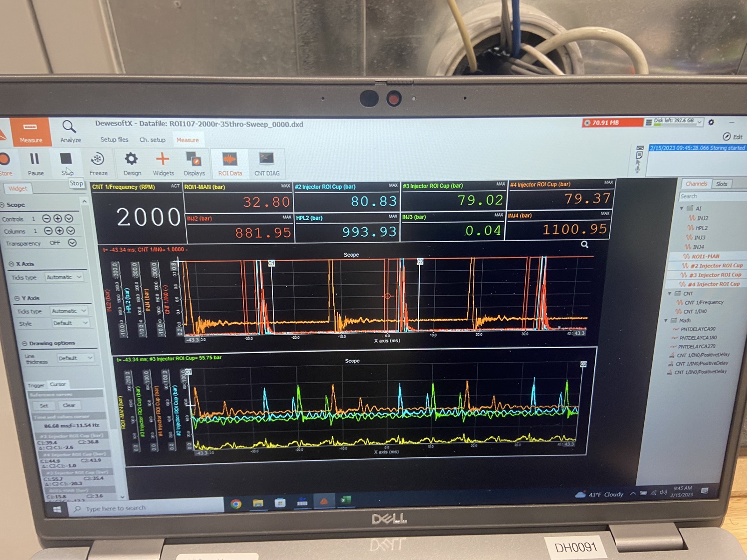The height and width of the screenshot is (560, 747).
Task: Open the Y Axis Ticks type dropdown
Action: point(69,311)
